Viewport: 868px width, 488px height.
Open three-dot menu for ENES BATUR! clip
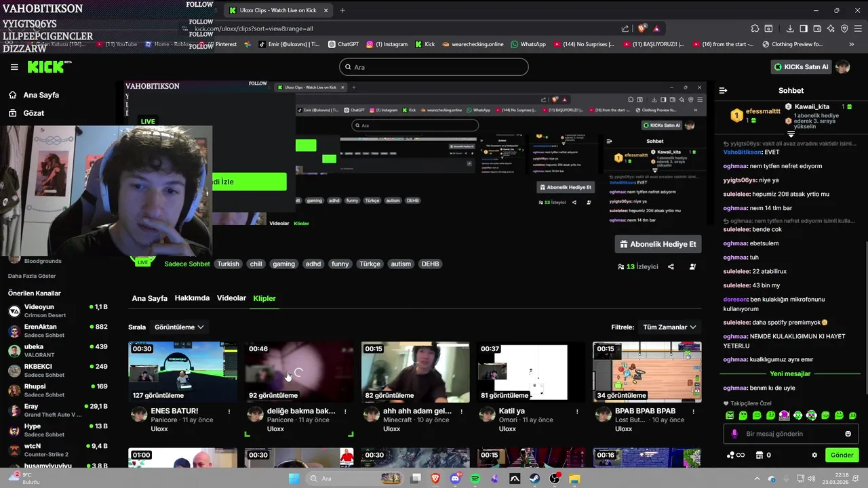229,411
